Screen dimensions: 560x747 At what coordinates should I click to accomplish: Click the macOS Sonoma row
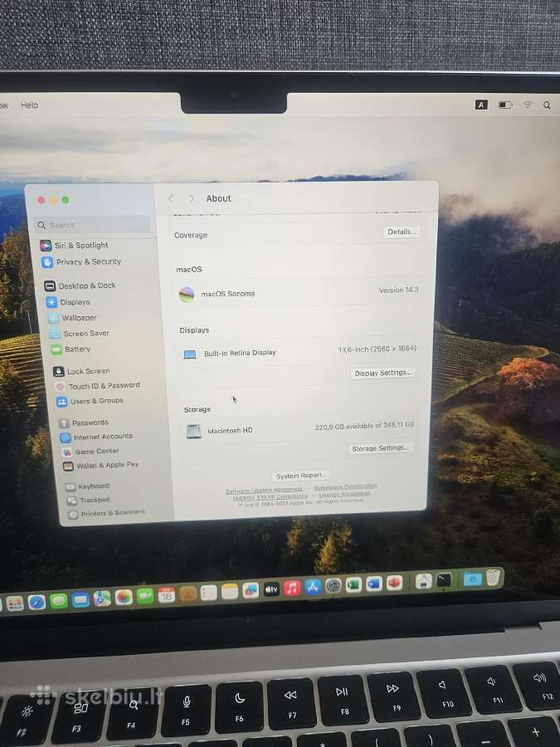(x=299, y=292)
